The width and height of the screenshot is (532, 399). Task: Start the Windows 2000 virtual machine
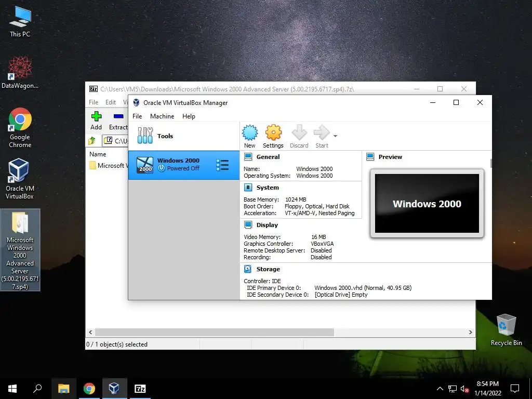pyautogui.click(x=322, y=136)
